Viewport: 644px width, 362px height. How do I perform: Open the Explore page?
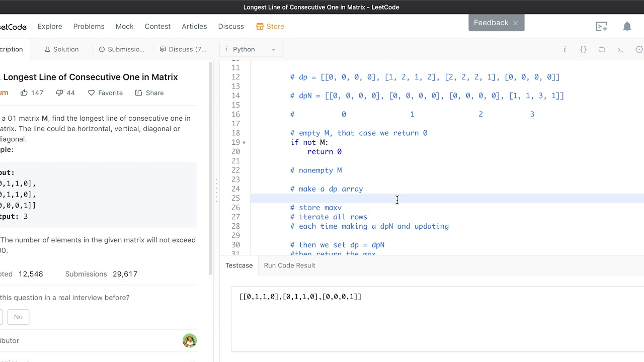(x=50, y=27)
